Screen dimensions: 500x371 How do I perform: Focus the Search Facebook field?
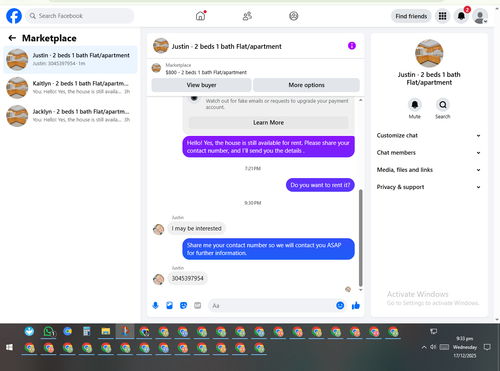tap(80, 16)
